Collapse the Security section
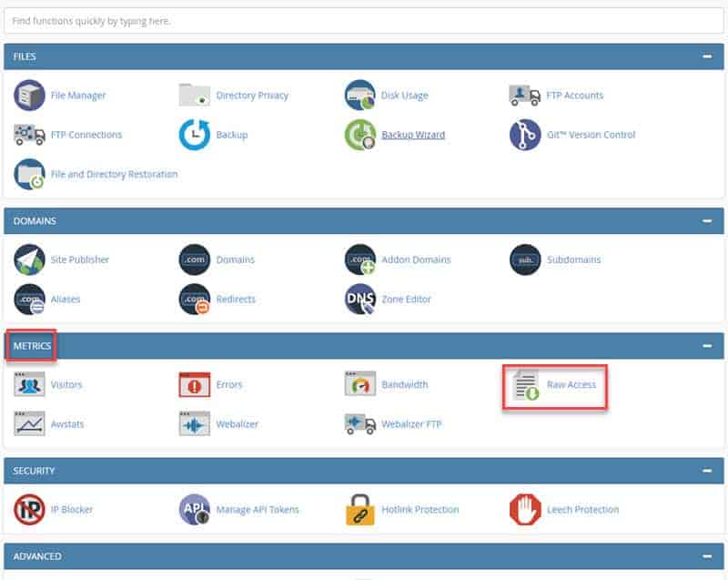Viewport: 728px width, 580px height. pos(707,471)
